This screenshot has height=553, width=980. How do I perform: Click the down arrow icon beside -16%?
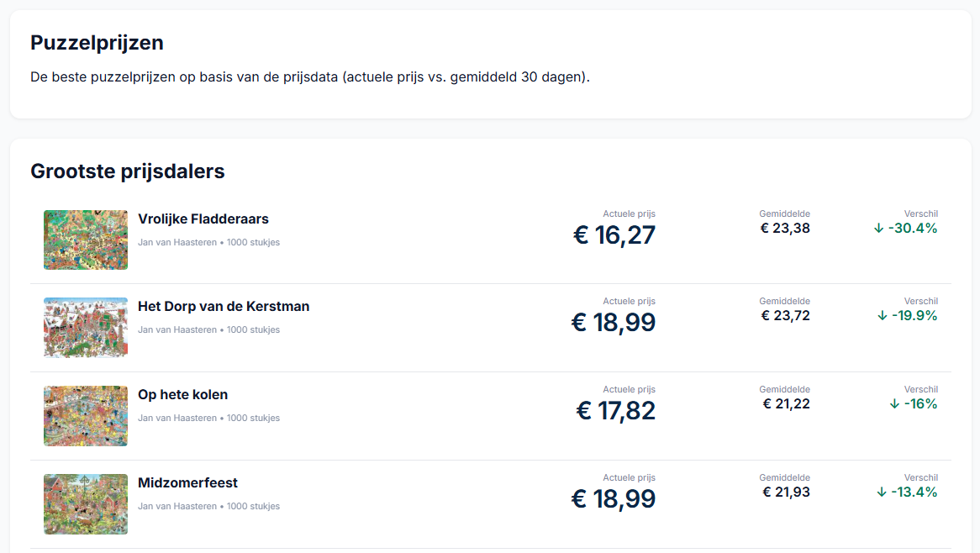(x=894, y=404)
